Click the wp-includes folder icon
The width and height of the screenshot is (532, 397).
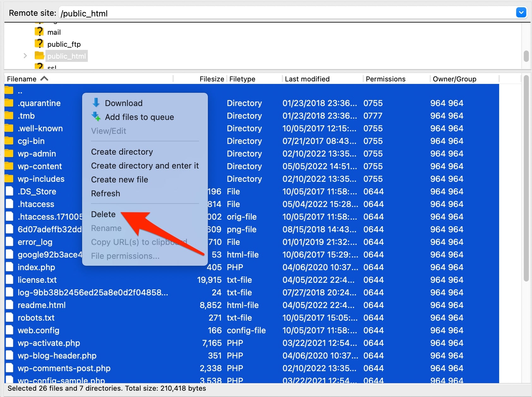pos(9,179)
